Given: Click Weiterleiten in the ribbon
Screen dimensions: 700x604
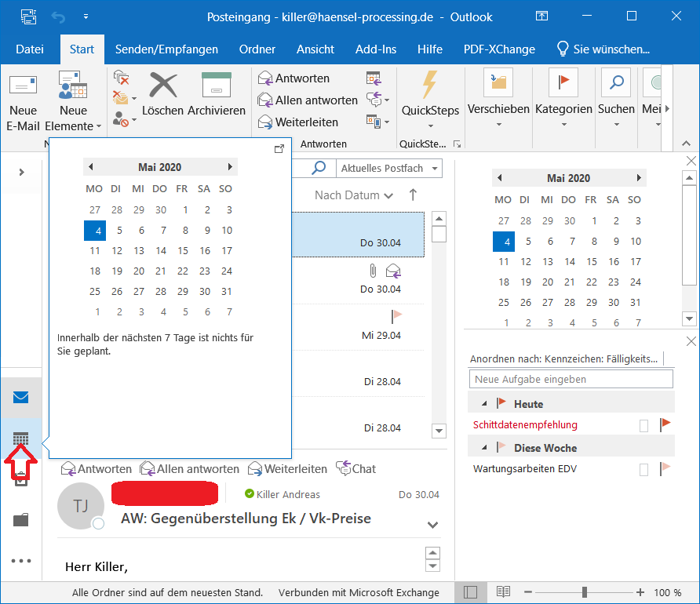Looking at the screenshot, I should point(298,122).
